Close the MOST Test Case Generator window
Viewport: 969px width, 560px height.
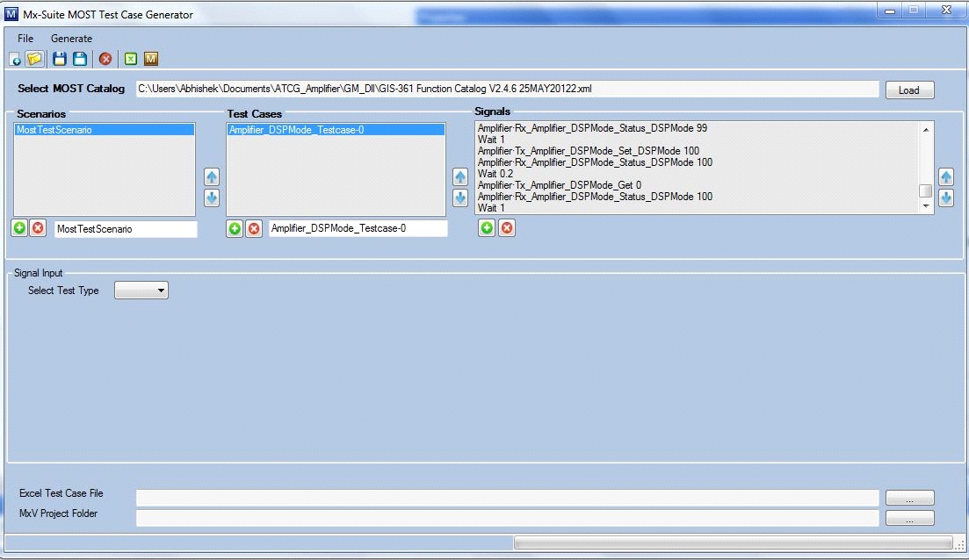coord(946,11)
